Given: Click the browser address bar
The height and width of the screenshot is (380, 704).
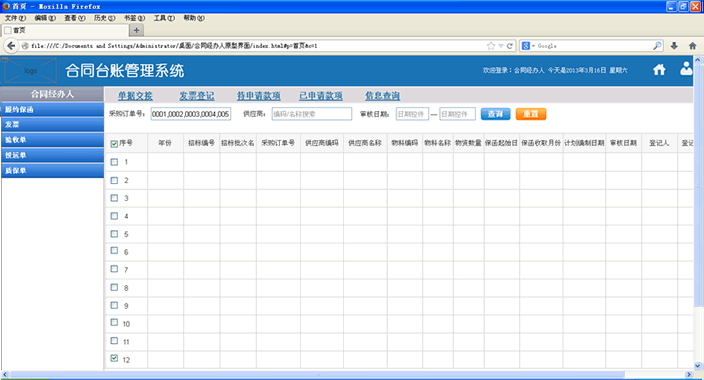Looking at the screenshot, I should [x=258, y=46].
